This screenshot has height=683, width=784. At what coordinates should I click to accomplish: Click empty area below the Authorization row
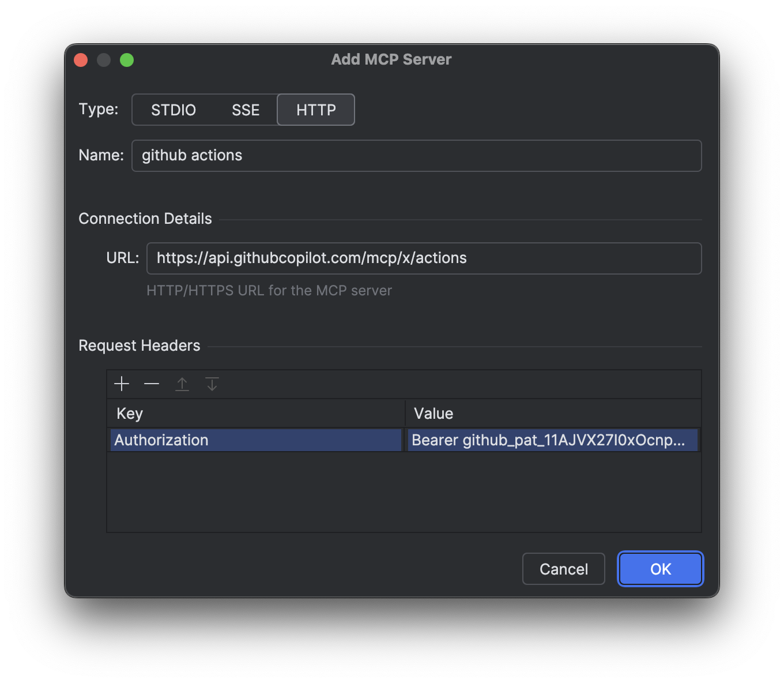point(404,492)
